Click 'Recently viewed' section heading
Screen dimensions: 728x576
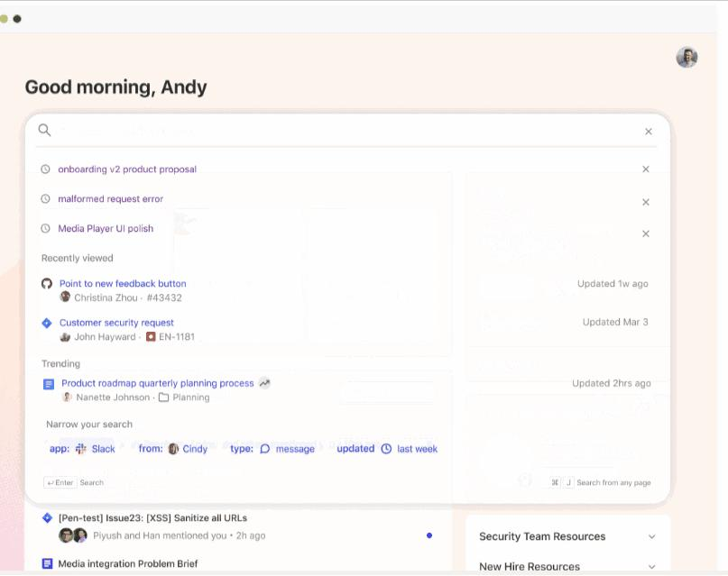click(77, 259)
